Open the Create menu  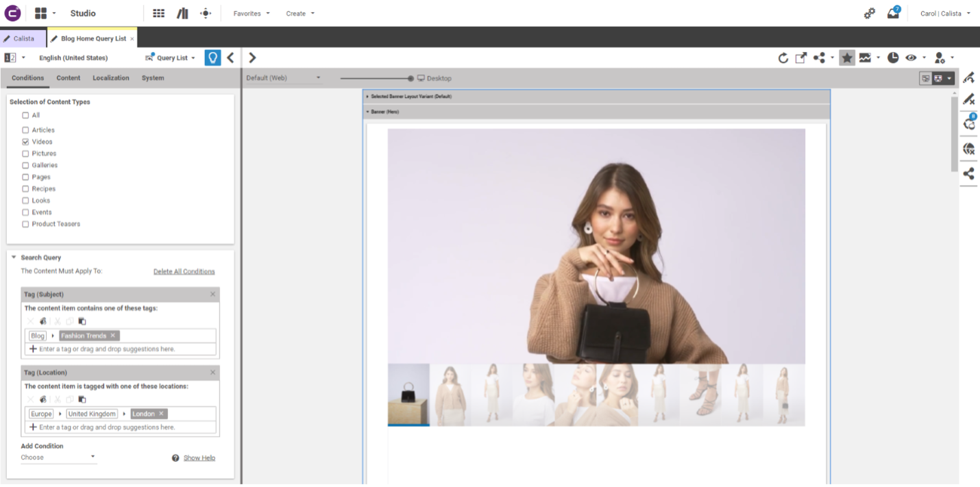300,13
